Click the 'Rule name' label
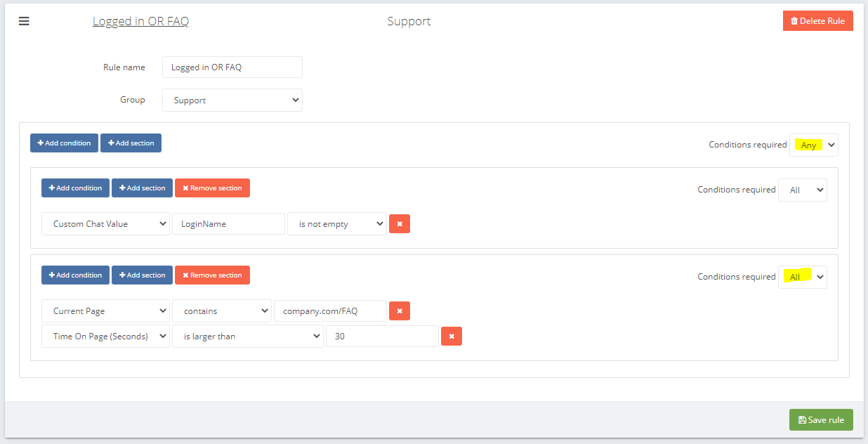Screen dimensions: 868x444 click(124, 67)
